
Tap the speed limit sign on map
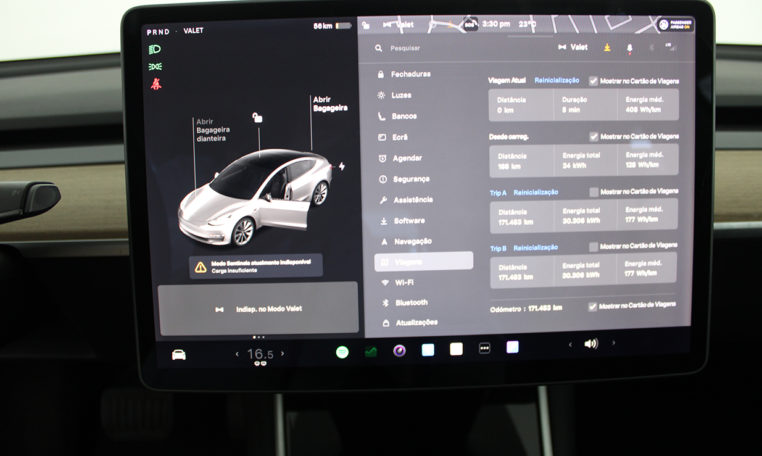pos(469,24)
